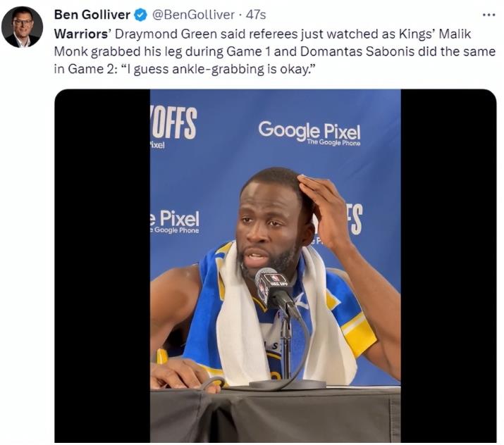Click the 47s tweet timestamp
Screen dimensions: 504x445
256,15
